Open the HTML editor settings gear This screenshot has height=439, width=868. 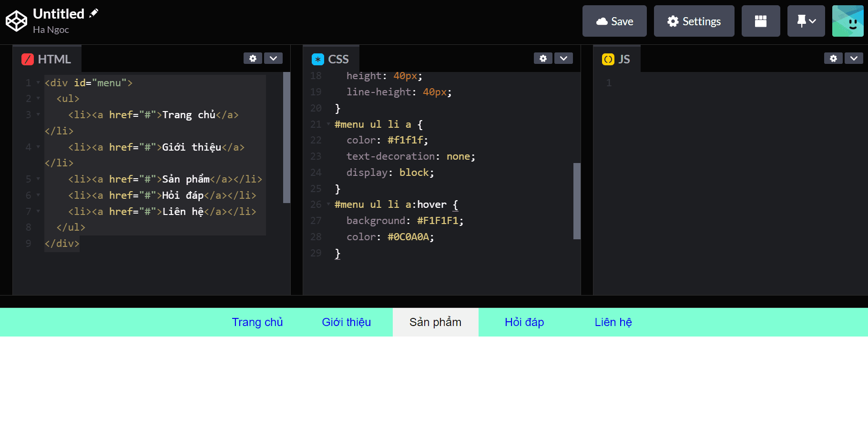(x=253, y=58)
